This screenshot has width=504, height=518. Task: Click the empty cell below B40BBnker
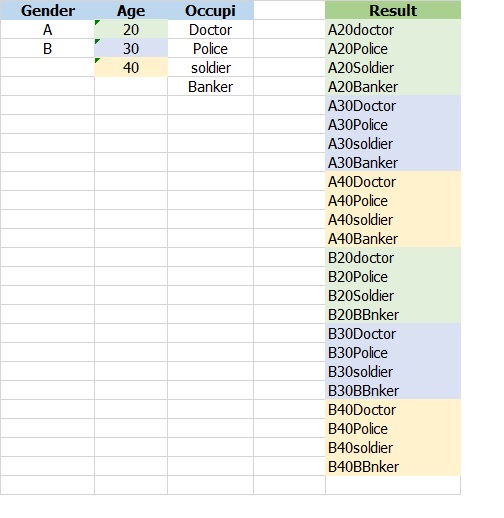pyautogui.click(x=393, y=485)
